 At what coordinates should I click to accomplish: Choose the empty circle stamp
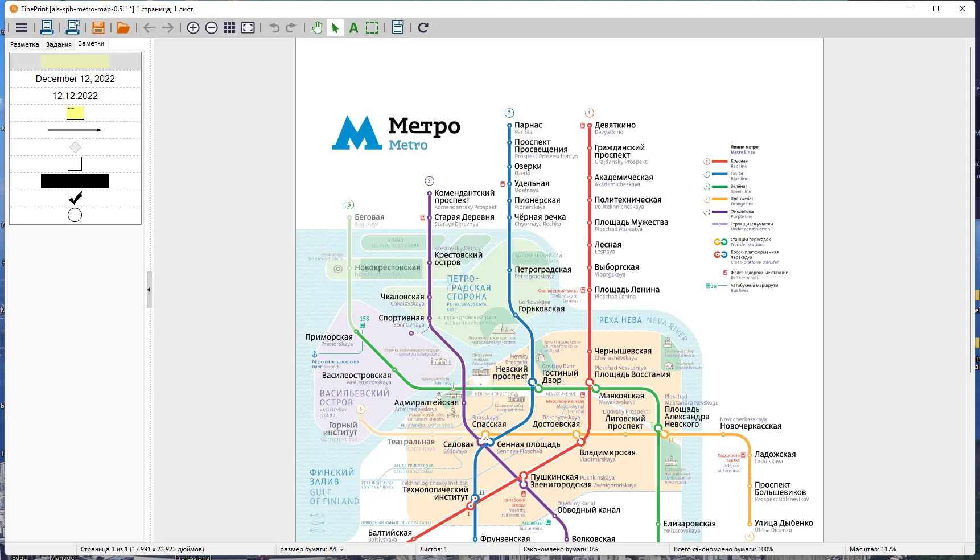click(75, 215)
